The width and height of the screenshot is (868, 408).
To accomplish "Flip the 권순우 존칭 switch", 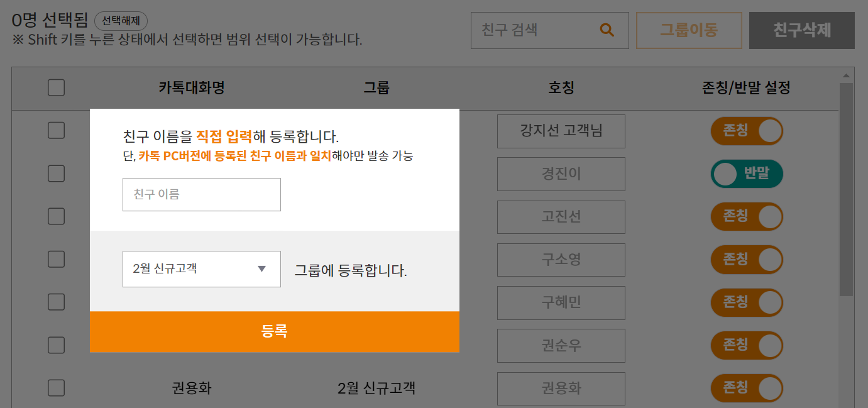I will pos(747,345).
